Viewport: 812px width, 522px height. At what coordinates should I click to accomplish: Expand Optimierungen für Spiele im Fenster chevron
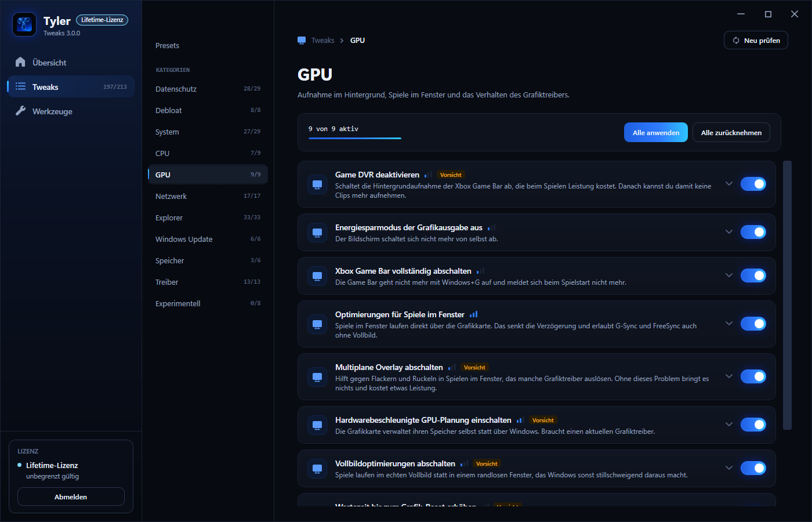tap(729, 323)
